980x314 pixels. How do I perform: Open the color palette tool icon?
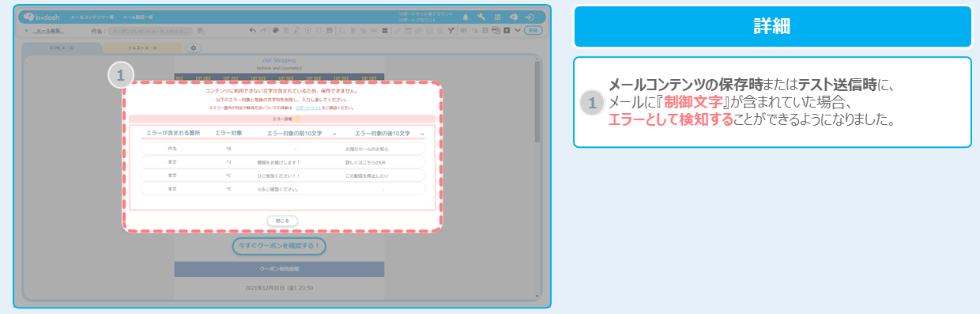[276, 31]
